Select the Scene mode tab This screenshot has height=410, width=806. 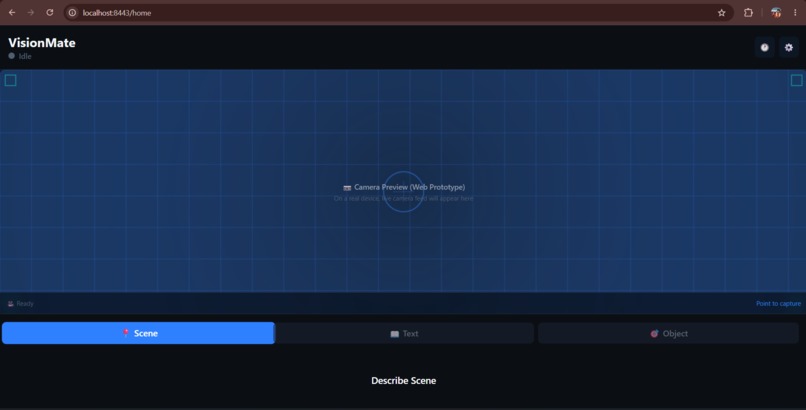click(x=138, y=333)
